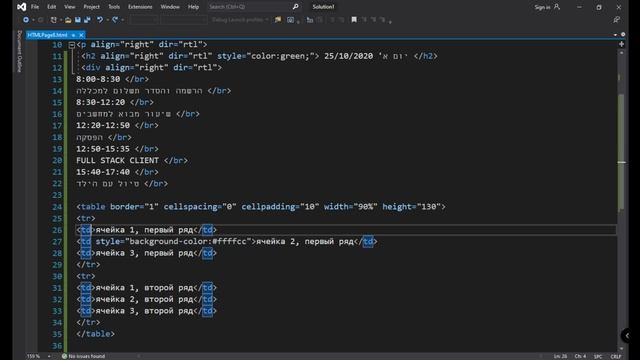Click the 25/10/2020 date text
This screenshot has width=640, height=360.
point(349,56)
